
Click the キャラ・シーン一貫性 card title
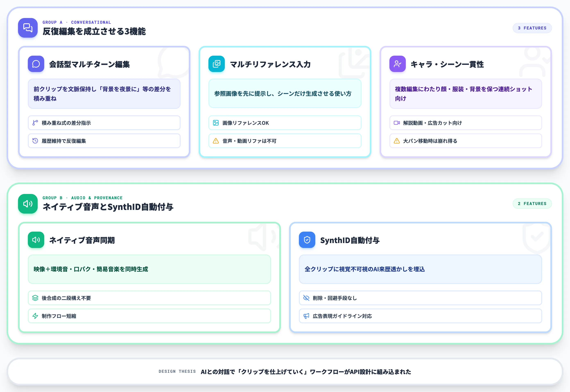447,64
